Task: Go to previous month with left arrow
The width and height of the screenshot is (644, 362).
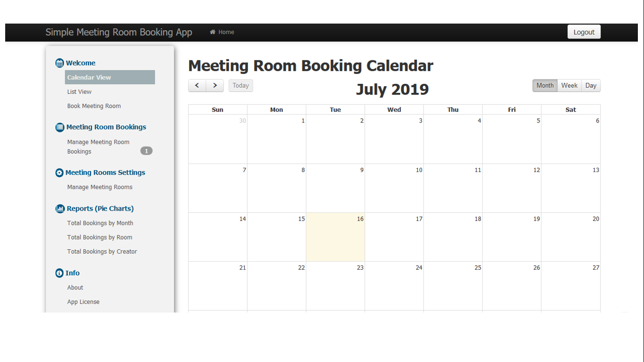Action: tap(197, 85)
